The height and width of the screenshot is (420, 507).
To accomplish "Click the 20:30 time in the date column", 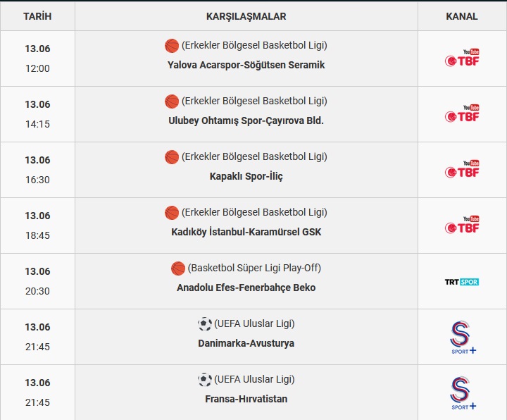I will click(37, 291).
